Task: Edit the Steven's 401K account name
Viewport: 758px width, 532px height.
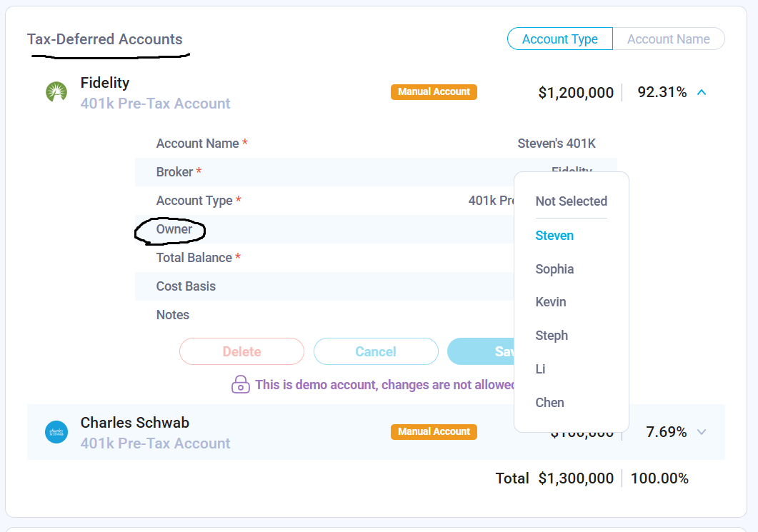Action: [557, 144]
